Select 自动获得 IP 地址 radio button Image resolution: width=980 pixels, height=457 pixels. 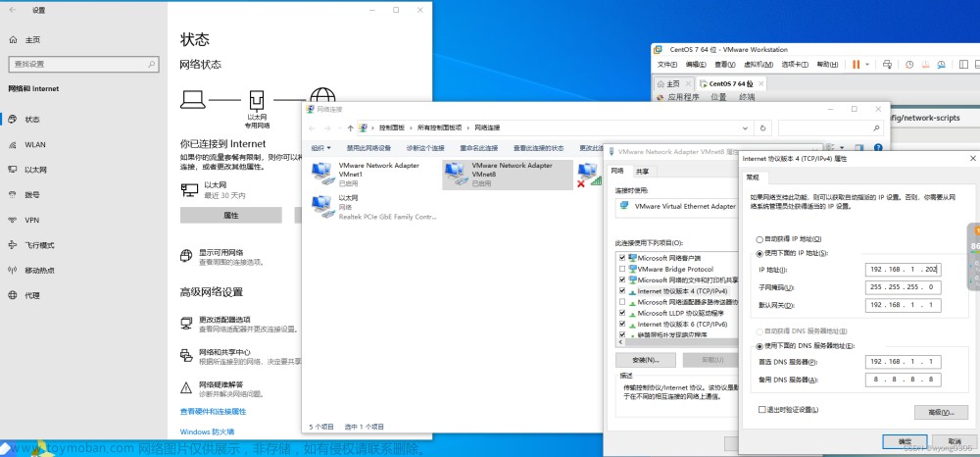pos(760,239)
